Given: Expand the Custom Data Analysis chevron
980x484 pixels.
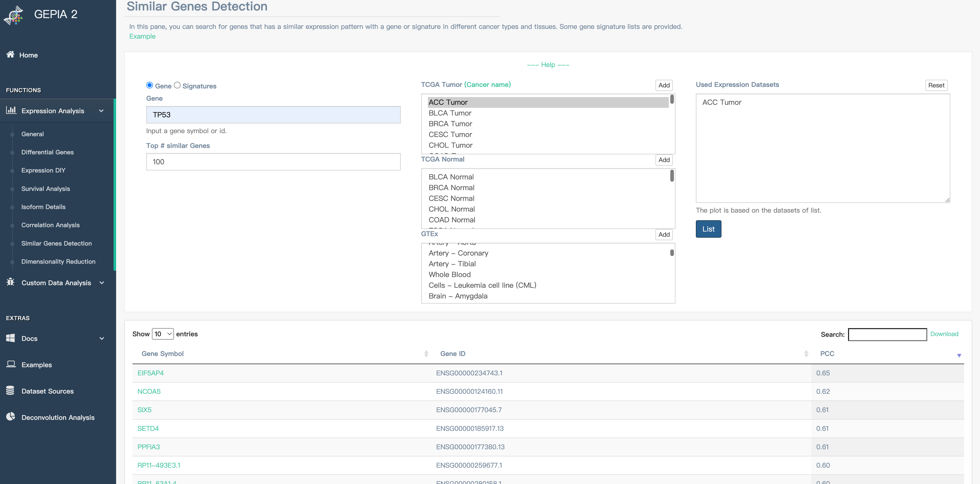Looking at the screenshot, I should click(x=102, y=282).
